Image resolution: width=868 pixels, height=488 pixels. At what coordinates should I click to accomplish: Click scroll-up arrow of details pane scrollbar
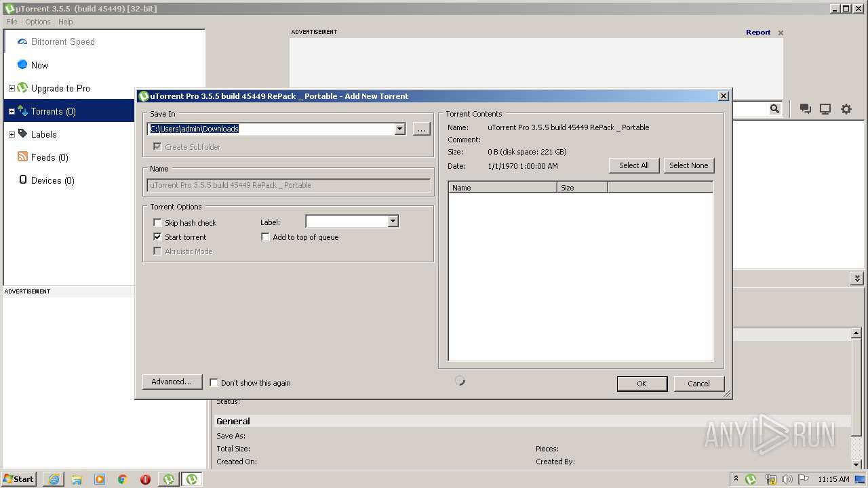point(857,334)
